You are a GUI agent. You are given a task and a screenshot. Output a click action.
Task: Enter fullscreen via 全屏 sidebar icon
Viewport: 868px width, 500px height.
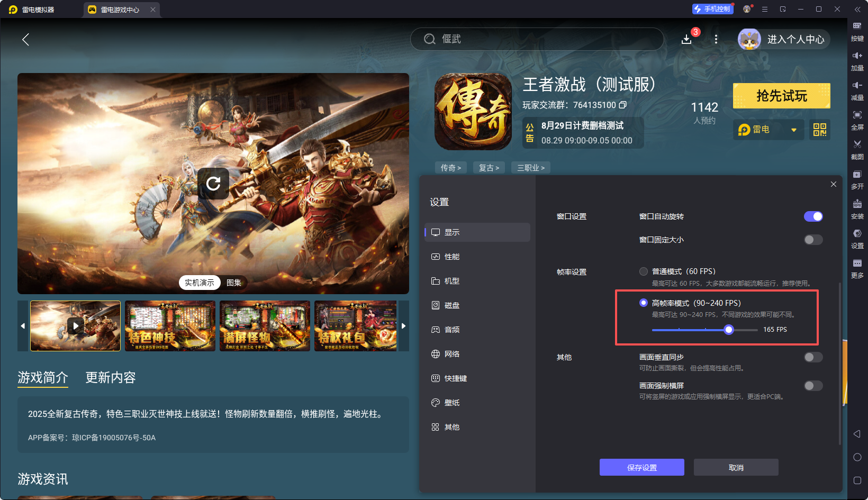click(857, 121)
